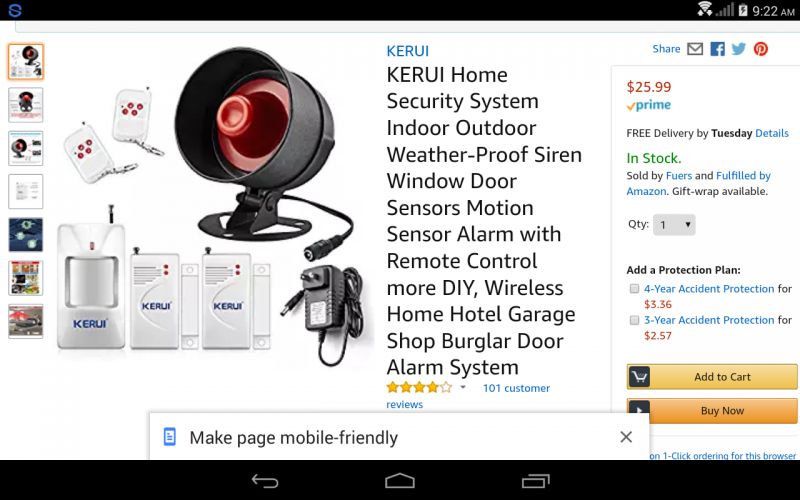Open the KERUI brand link
800x500 pixels.
pos(408,51)
